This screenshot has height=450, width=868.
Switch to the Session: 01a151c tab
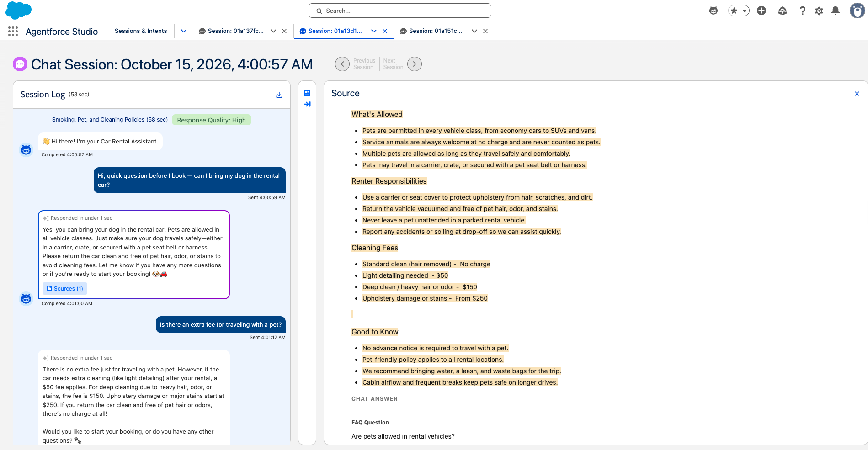[x=431, y=31]
